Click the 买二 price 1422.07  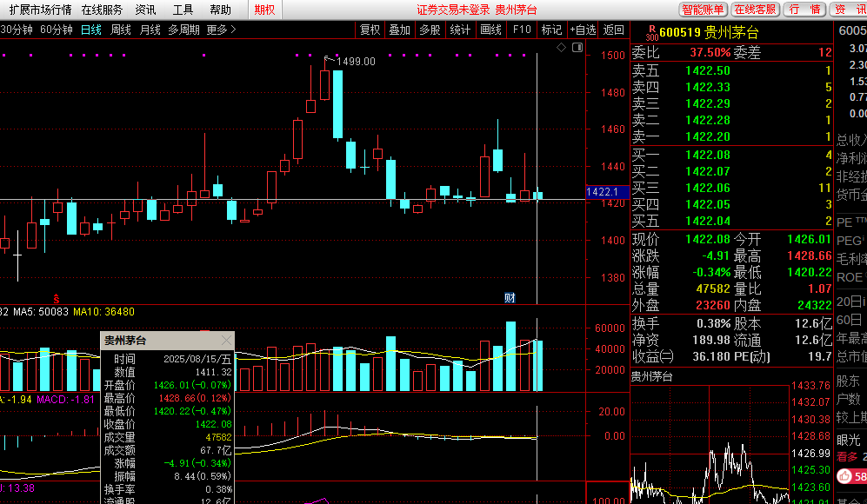point(708,172)
